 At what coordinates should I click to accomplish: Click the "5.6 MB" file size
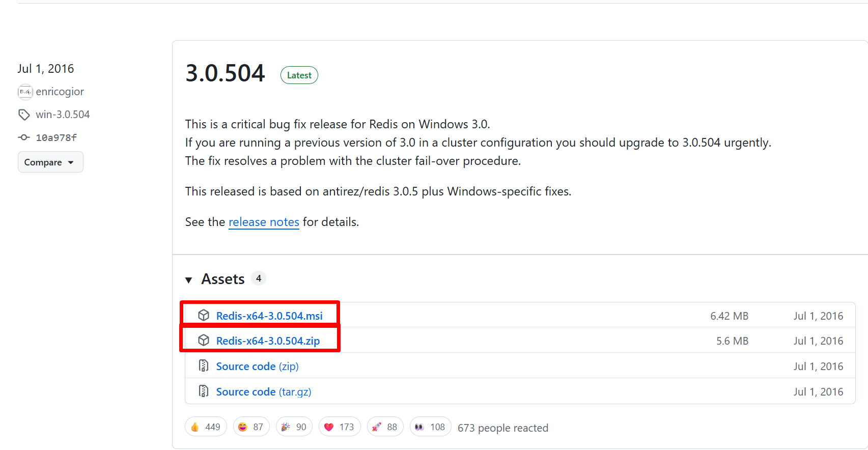(x=732, y=341)
